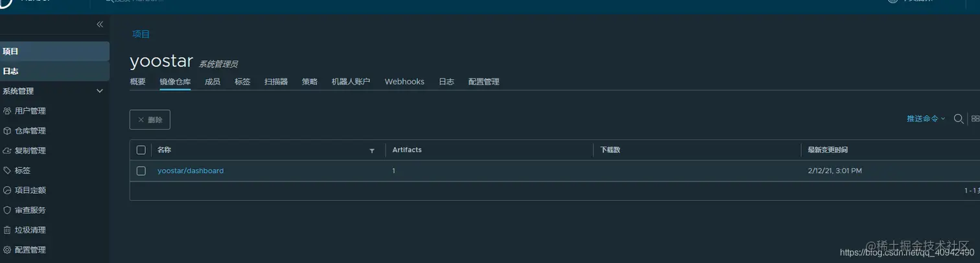Viewport: 980px width, 263px height.
Task: Sort by the 下载数 column header
Action: point(610,150)
